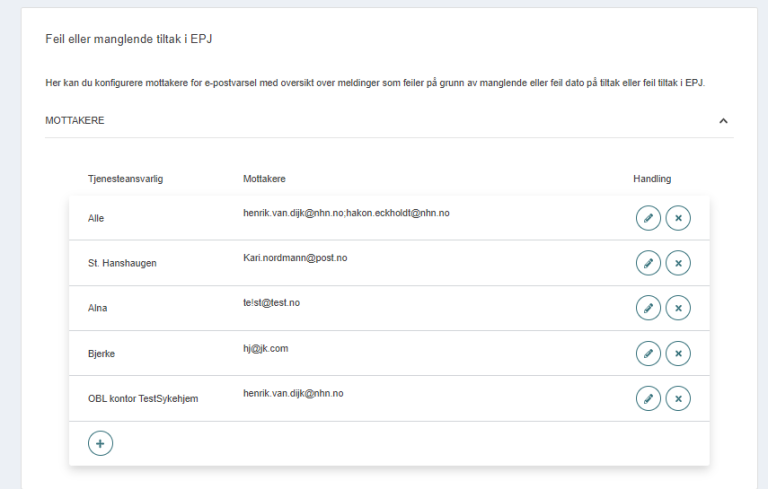The image size is (768, 489).
Task: Click the Handling column header
Action: click(652, 179)
